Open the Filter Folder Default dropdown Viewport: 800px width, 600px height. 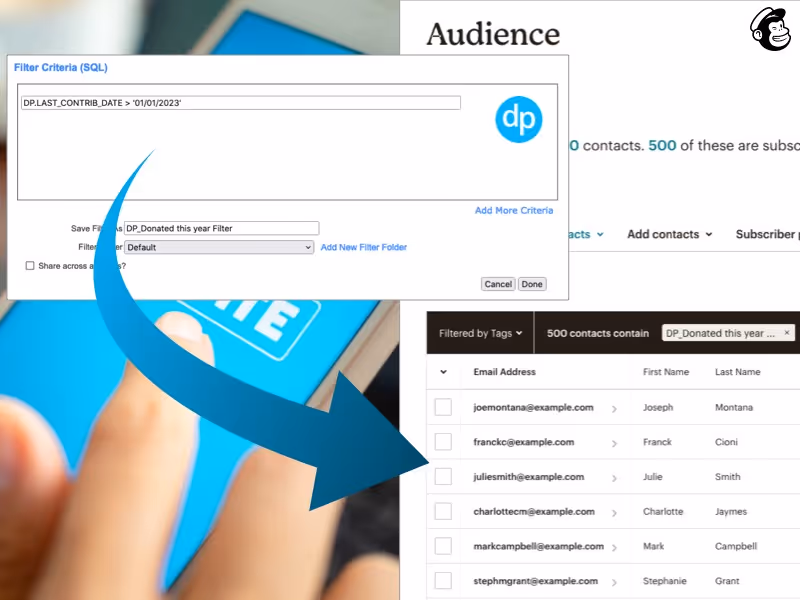219,247
